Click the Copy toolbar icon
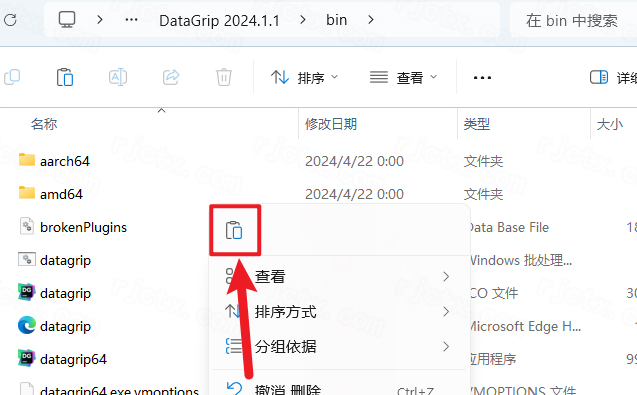Screen dimensions: 637x395 12,77
